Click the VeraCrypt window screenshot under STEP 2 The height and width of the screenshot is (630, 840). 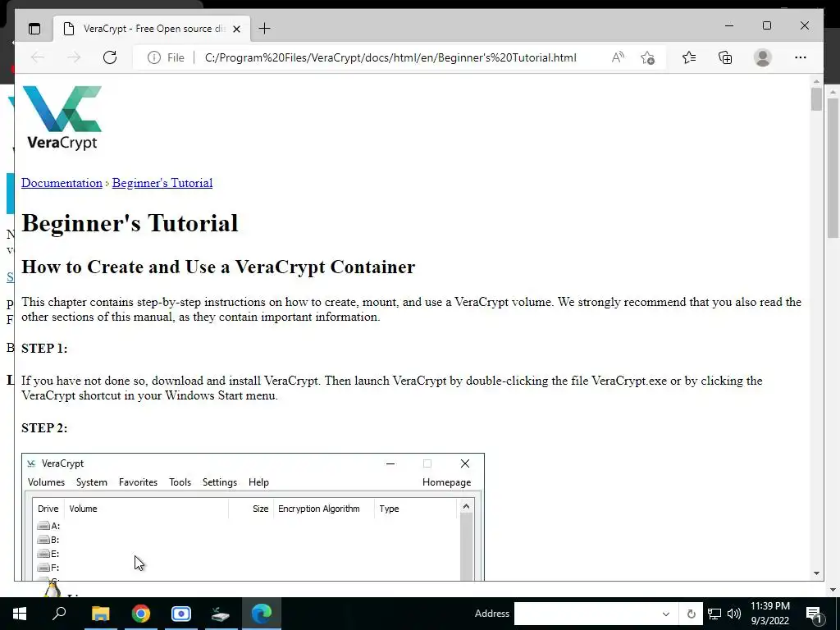click(x=253, y=517)
